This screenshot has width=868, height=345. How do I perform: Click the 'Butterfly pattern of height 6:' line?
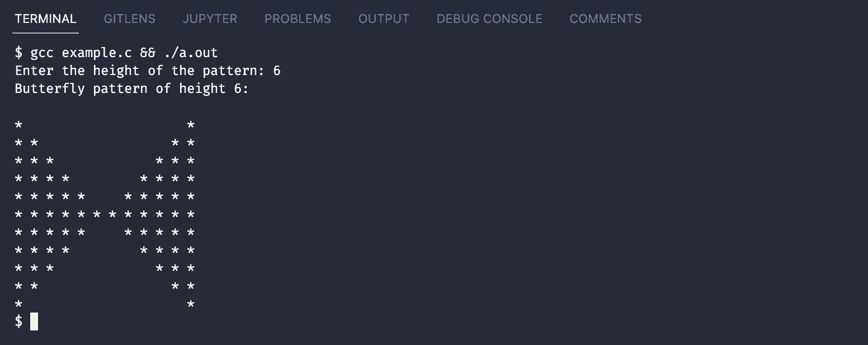point(131,88)
